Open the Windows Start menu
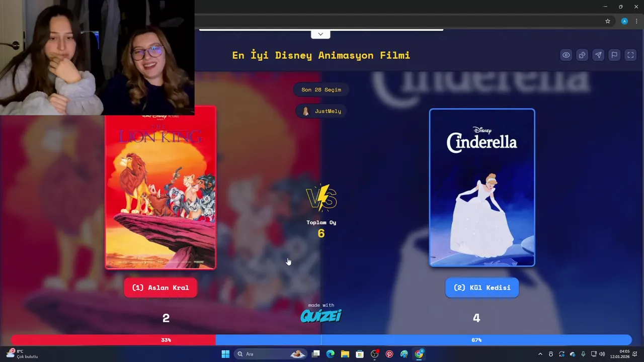644x362 pixels. coord(225,354)
